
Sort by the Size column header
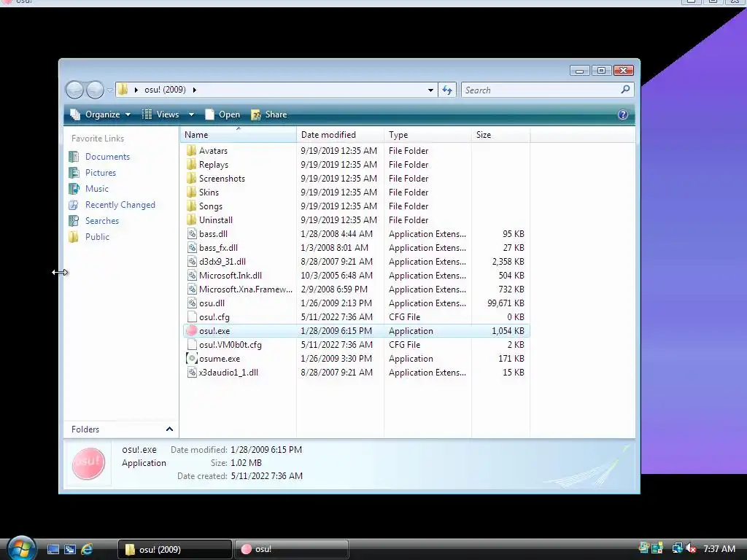pyautogui.click(x=500, y=135)
